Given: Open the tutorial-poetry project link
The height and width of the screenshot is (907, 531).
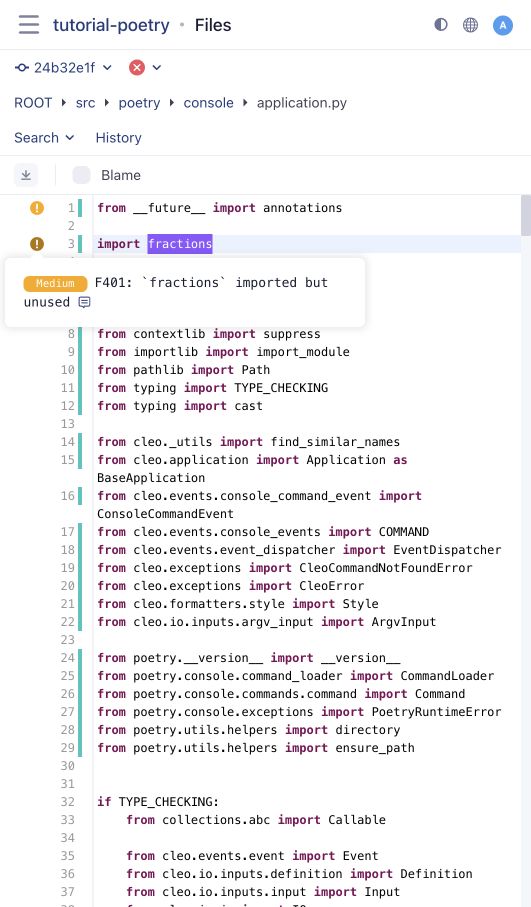Looking at the screenshot, I should click(x=111, y=25).
